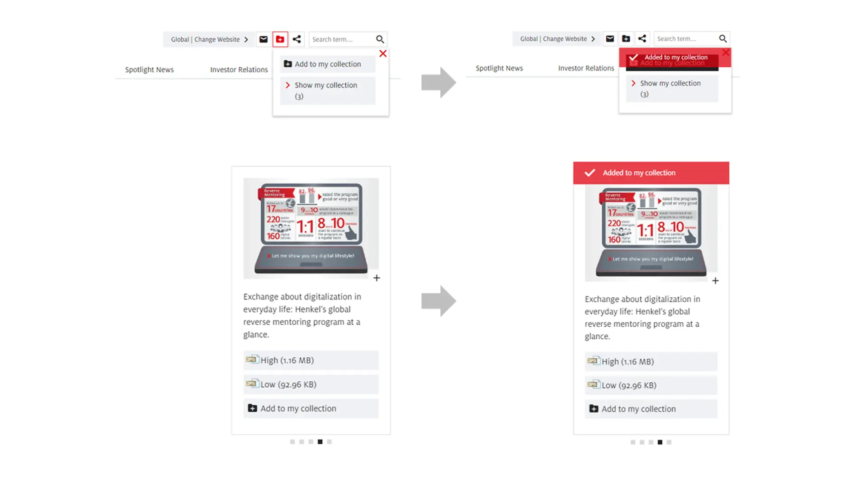
Task: Click Add to my collection button on left card
Action: pyautogui.click(x=311, y=408)
